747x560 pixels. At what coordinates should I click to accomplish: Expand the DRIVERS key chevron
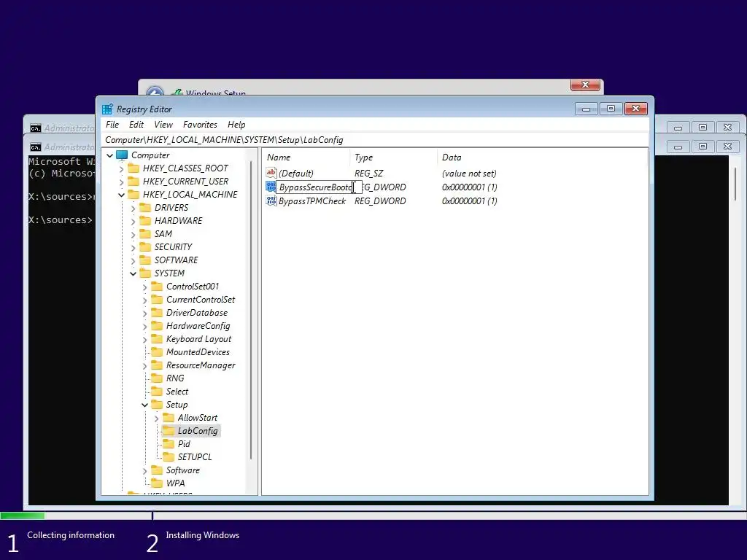click(x=133, y=208)
